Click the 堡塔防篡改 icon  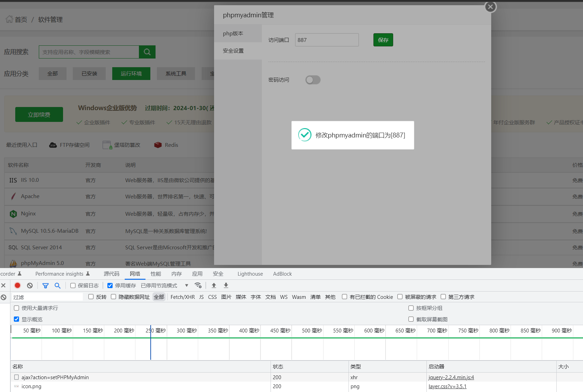tap(107, 145)
